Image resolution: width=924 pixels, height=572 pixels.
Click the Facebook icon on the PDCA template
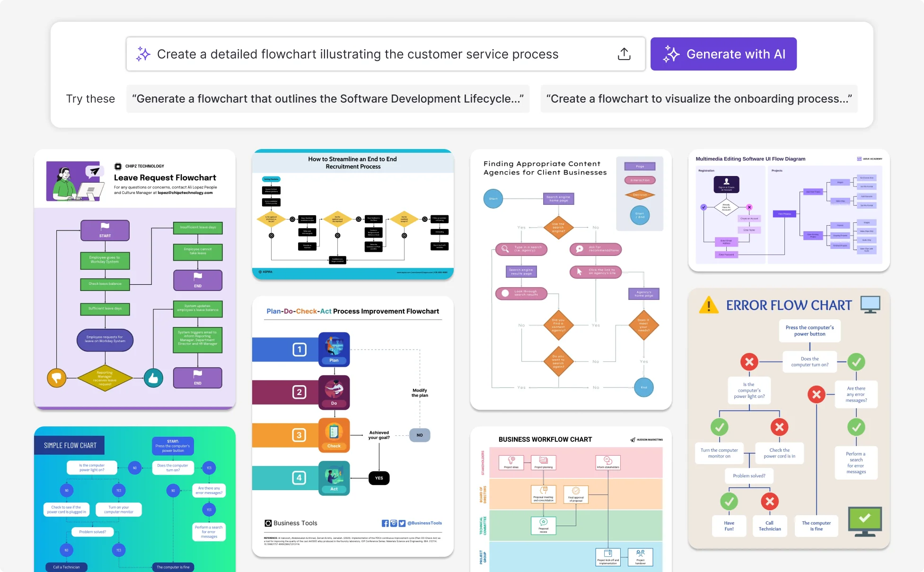click(x=385, y=523)
